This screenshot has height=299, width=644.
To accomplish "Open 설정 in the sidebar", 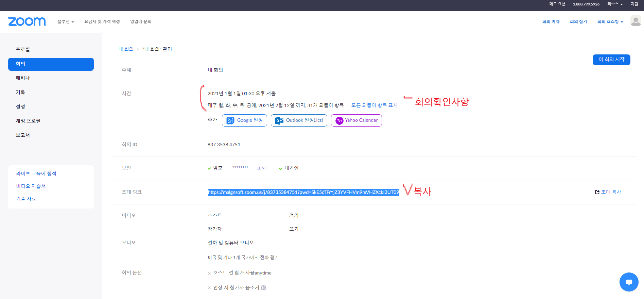I will click(20, 107).
